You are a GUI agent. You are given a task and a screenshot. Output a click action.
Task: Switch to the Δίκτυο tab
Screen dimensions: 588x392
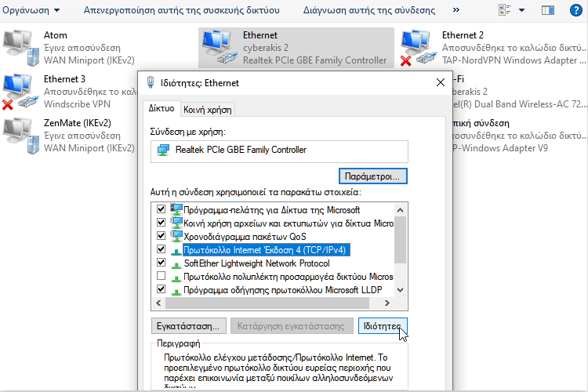point(162,108)
